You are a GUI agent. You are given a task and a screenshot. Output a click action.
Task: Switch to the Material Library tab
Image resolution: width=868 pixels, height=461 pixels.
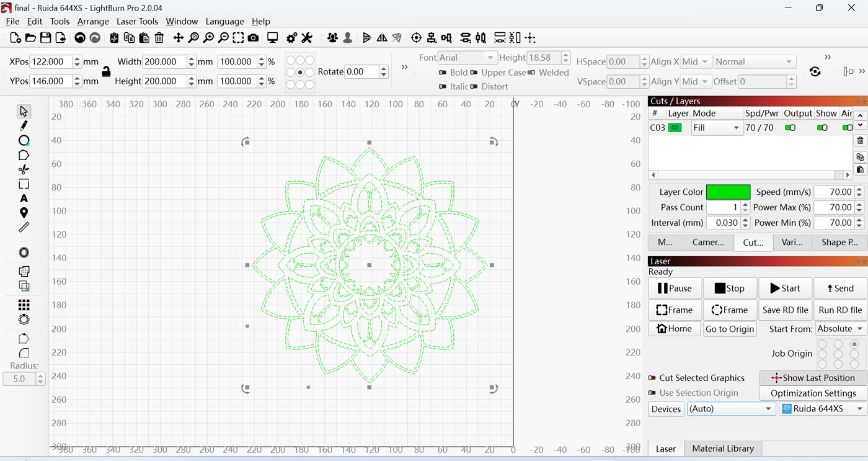(x=723, y=449)
